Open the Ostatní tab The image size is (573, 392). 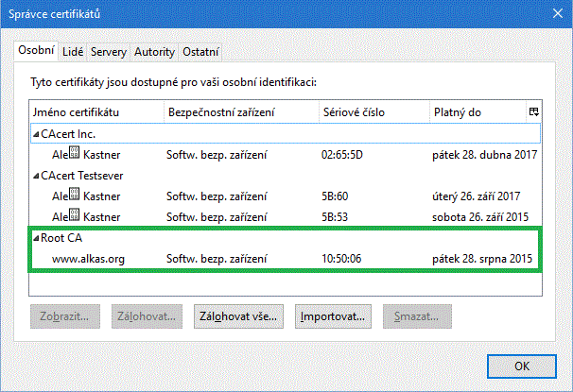click(200, 51)
